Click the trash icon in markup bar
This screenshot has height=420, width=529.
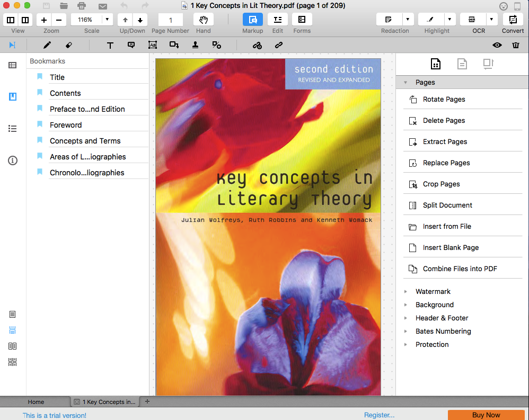click(x=516, y=46)
